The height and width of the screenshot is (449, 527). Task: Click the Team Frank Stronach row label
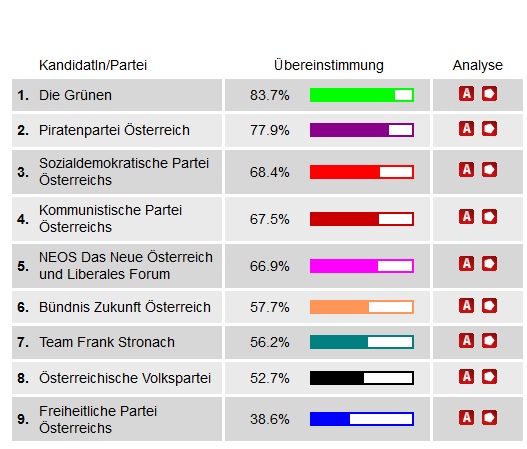pos(107,342)
